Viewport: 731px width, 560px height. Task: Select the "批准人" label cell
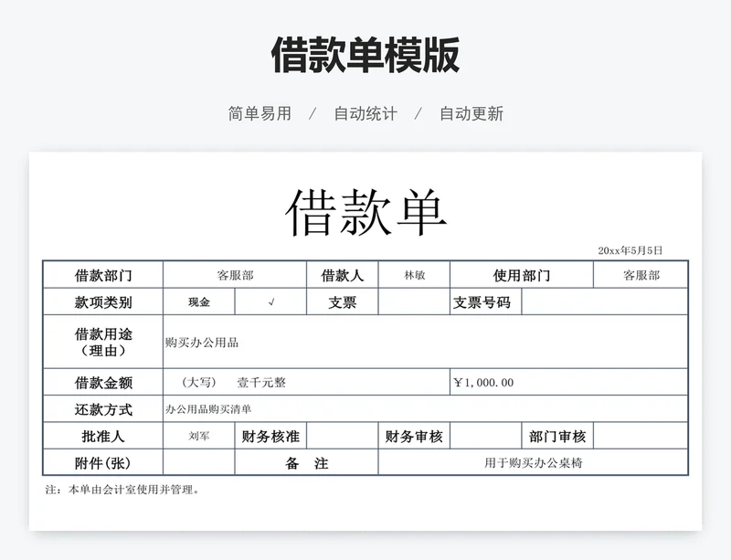click(x=103, y=436)
